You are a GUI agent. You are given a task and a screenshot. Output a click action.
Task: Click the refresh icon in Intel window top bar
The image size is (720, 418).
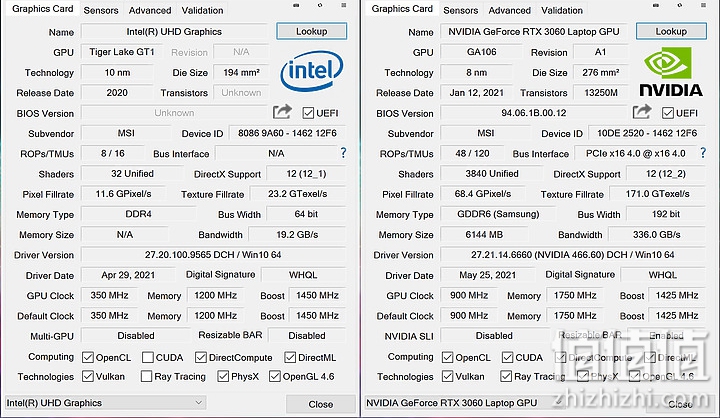[320, 6]
